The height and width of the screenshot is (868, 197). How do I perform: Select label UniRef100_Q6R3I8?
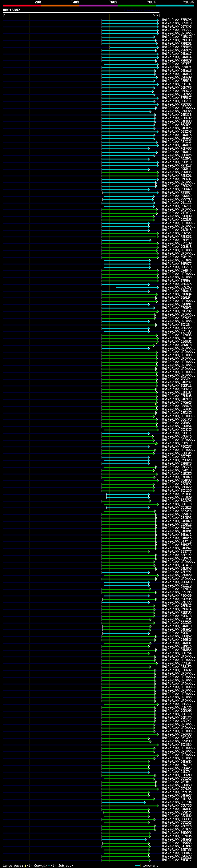(177, 115)
